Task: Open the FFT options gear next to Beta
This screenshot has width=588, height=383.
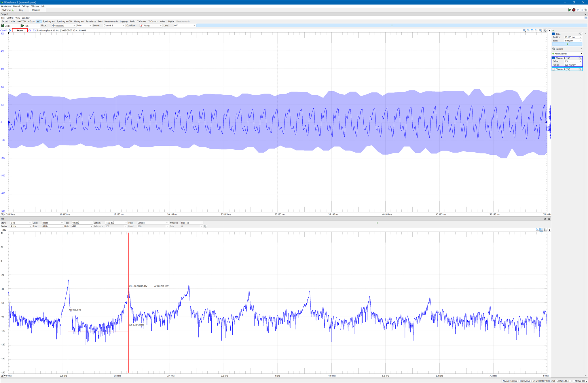Action: point(205,226)
